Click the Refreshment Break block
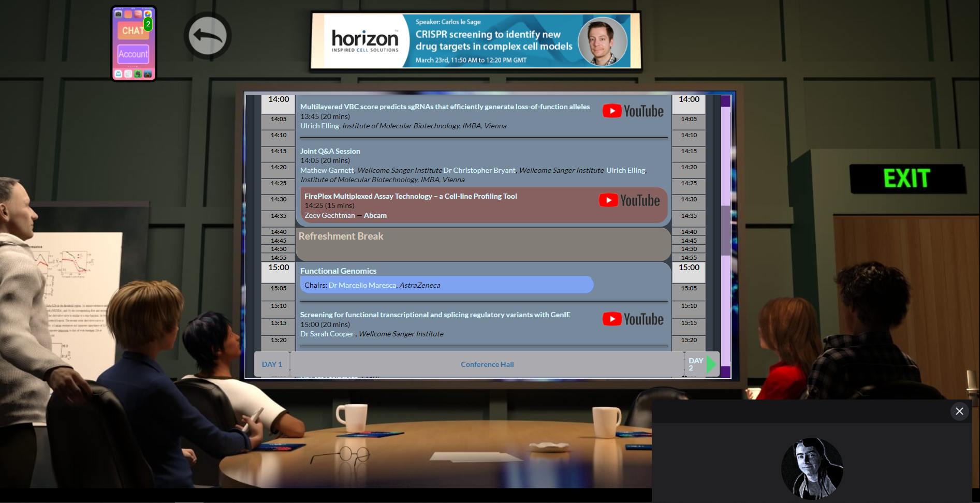The image size is (980, 503). tap(483, 244)
